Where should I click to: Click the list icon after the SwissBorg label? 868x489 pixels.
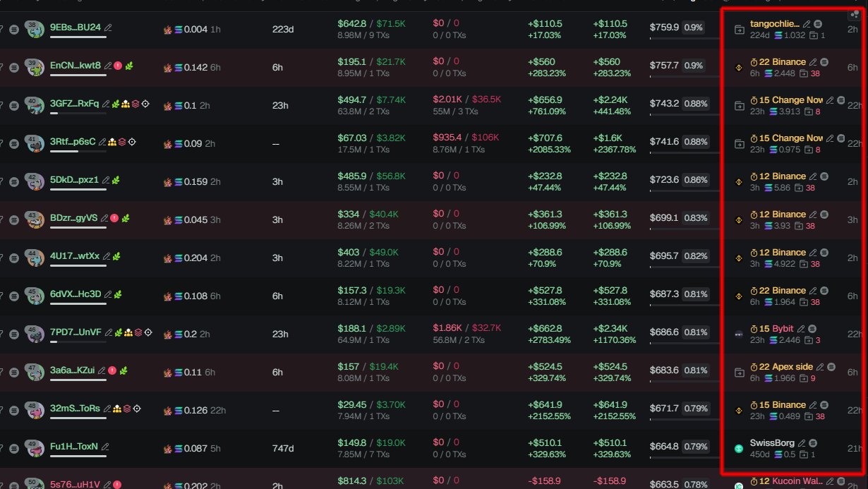click(812, 443)
